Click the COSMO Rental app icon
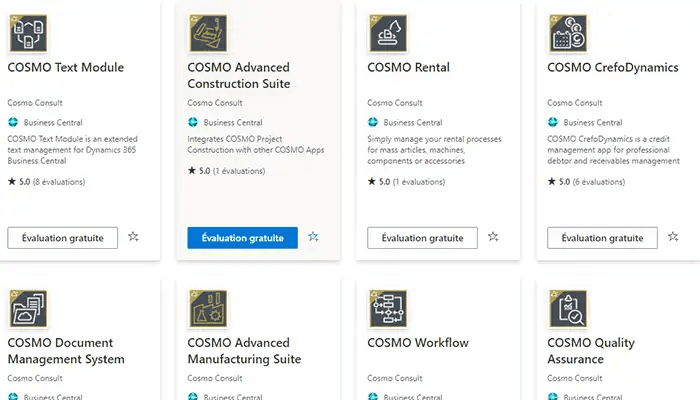Viewport: 700px width, 400px height. click(x=387, y=33)
